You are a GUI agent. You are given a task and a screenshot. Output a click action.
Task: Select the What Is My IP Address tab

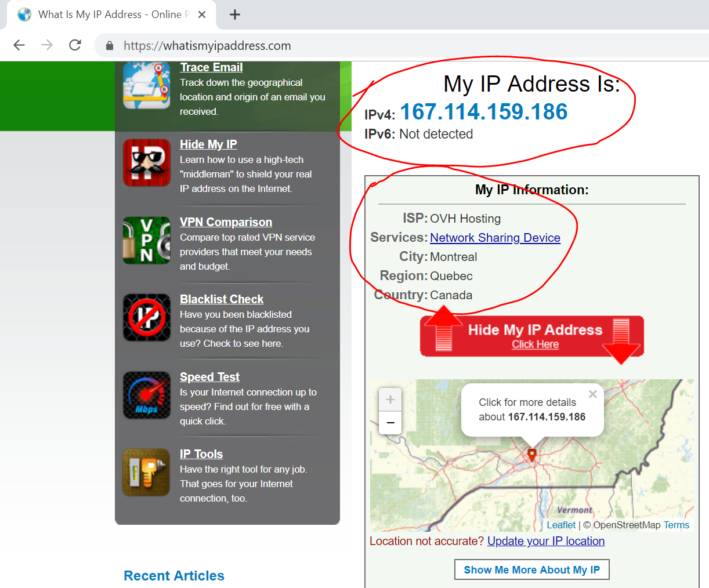pyautogui.click(x=111, y=14)
